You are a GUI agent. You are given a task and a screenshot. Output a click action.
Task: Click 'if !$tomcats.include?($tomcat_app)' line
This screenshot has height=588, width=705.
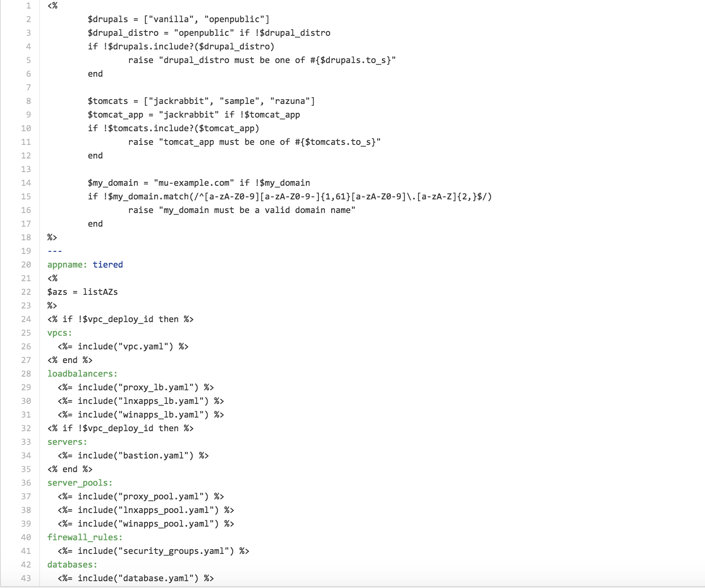coord(173,128)
